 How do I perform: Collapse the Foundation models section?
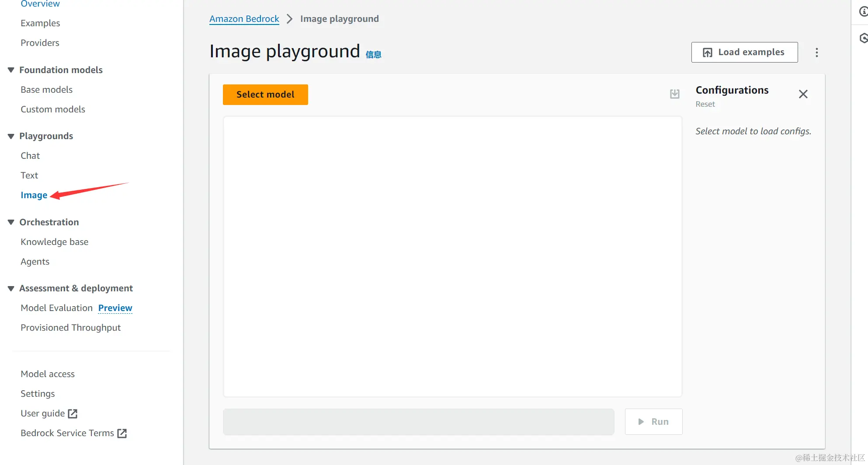pos(11,70)
